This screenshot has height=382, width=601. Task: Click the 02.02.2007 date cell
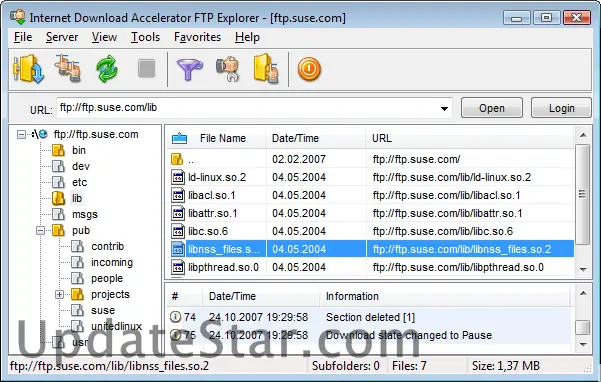click(299, 159)
